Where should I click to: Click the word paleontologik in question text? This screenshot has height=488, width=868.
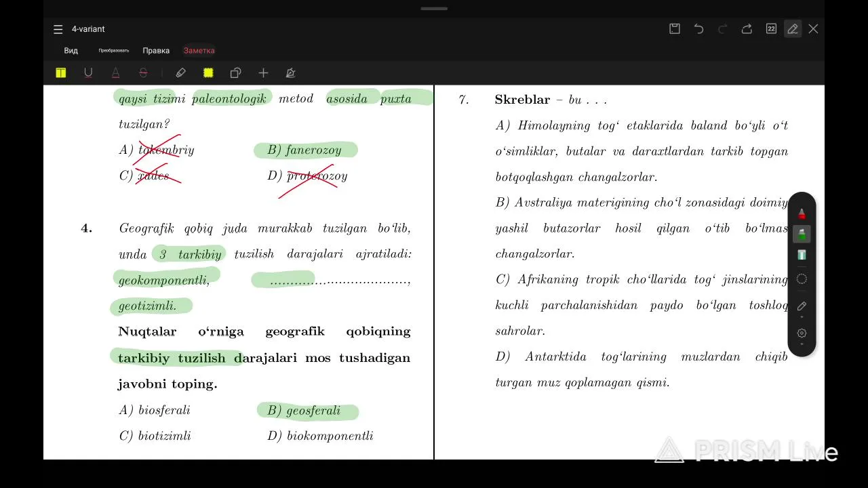pyautogui.click(x=229, y=98)
